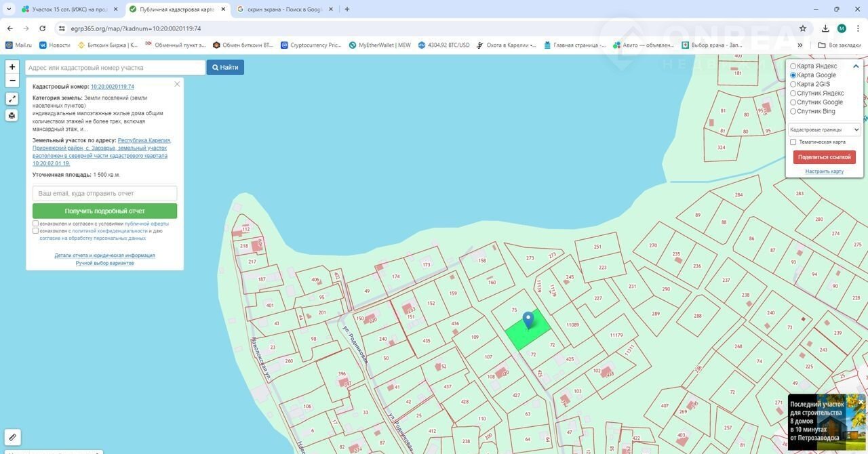Image resolution: width=868 pixels, height=454 pixels.
Task: Zoom out the map with minus button
Action: point(12,81)
